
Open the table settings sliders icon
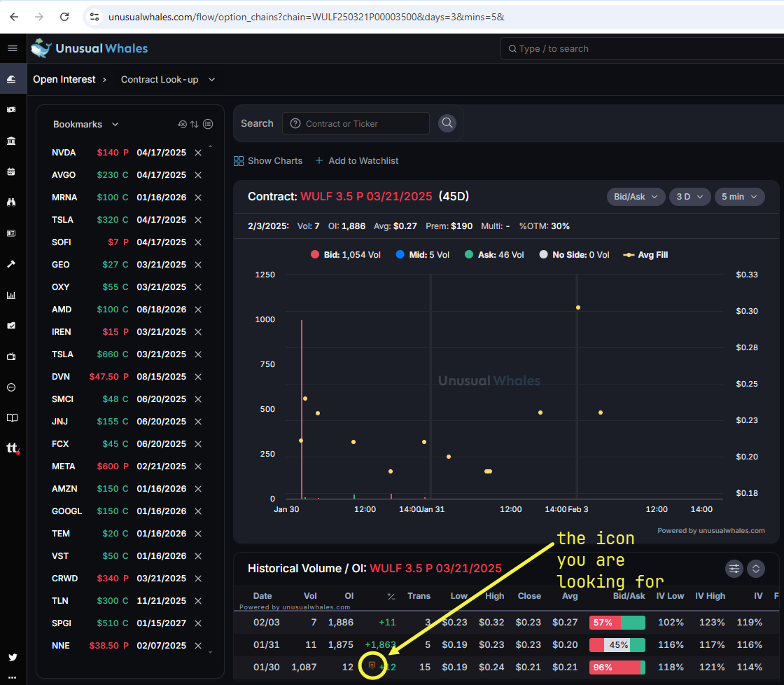pos(734,569)
